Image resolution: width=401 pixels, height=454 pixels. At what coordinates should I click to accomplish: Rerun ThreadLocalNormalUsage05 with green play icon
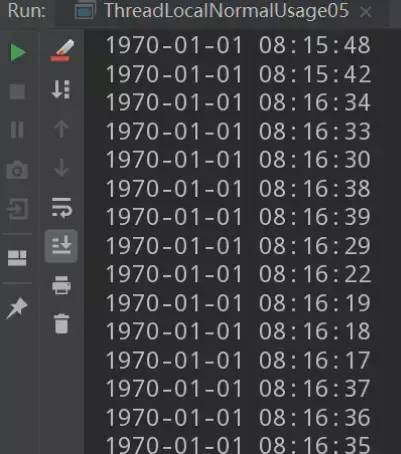[x=18, y=52]
